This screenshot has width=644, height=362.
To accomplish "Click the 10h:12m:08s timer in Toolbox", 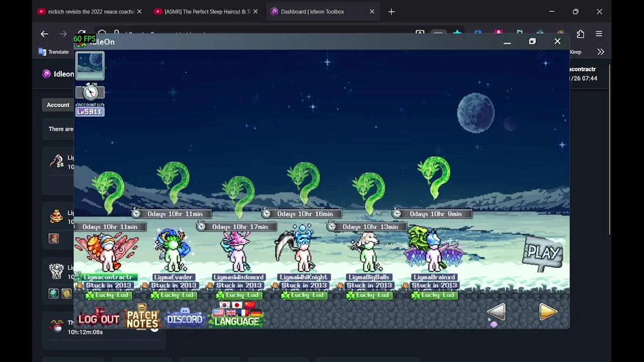I will tap(85, 332).
